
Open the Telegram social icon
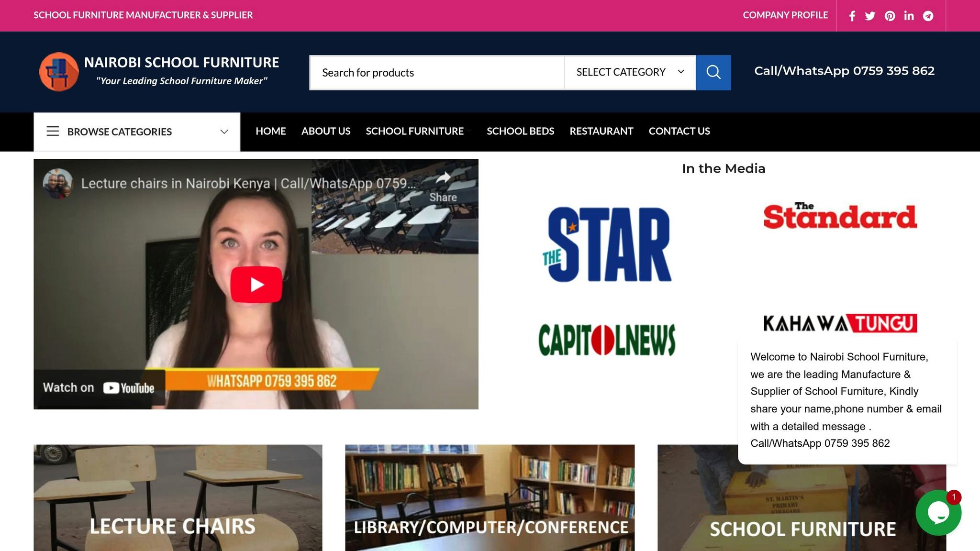pyautogui.click(x=928, y=16)
